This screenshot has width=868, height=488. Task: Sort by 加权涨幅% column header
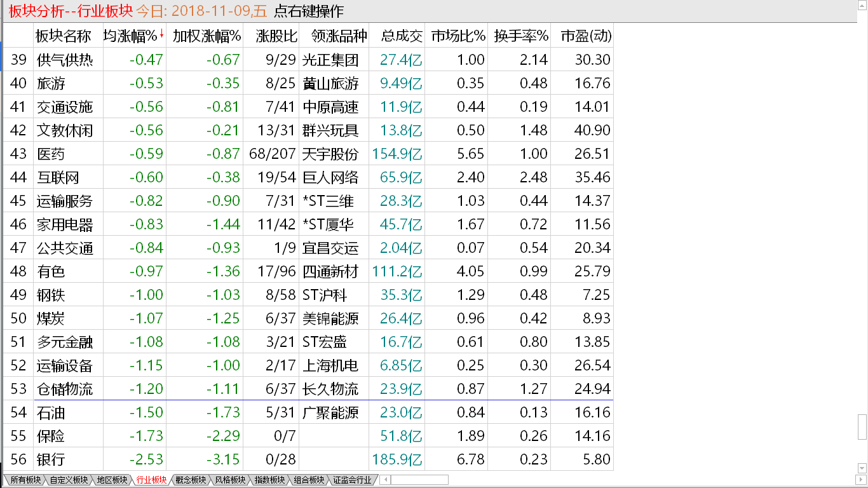point(207,36)
